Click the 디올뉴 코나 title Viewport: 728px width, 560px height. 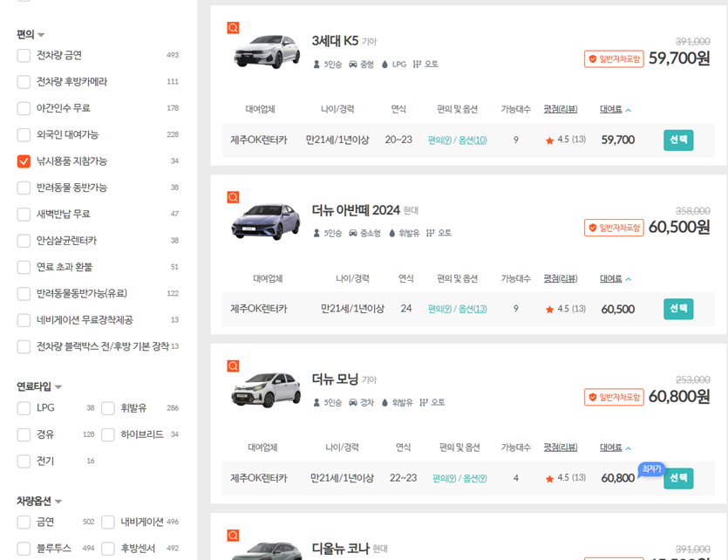(340, 549)
